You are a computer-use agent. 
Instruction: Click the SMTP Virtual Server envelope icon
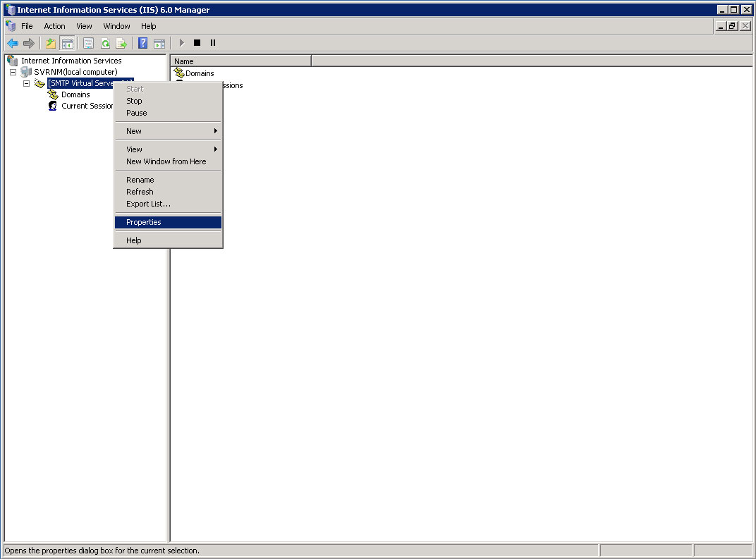(x=39, y=83)
